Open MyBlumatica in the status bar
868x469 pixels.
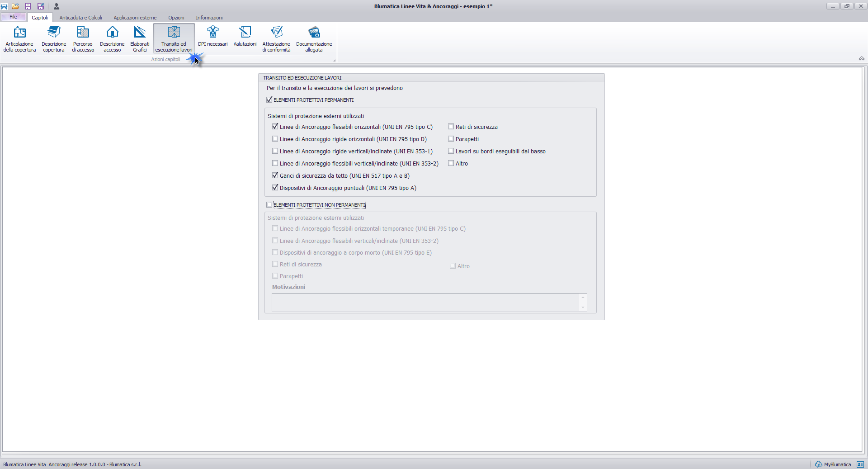click(x=833, y=464)
